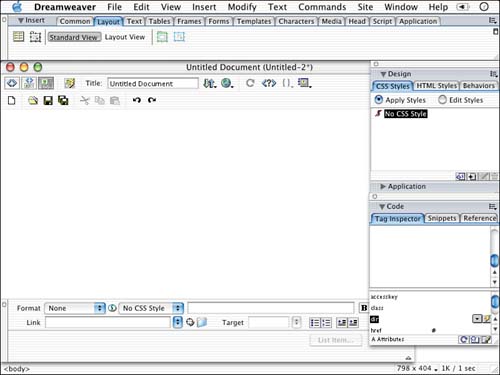Select the Apply Styles radio button

pos(379,99)
